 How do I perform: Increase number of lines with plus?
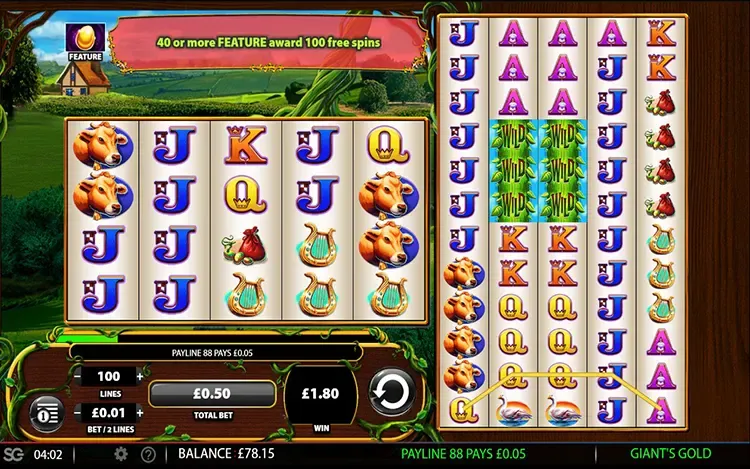tap(140, 377)
